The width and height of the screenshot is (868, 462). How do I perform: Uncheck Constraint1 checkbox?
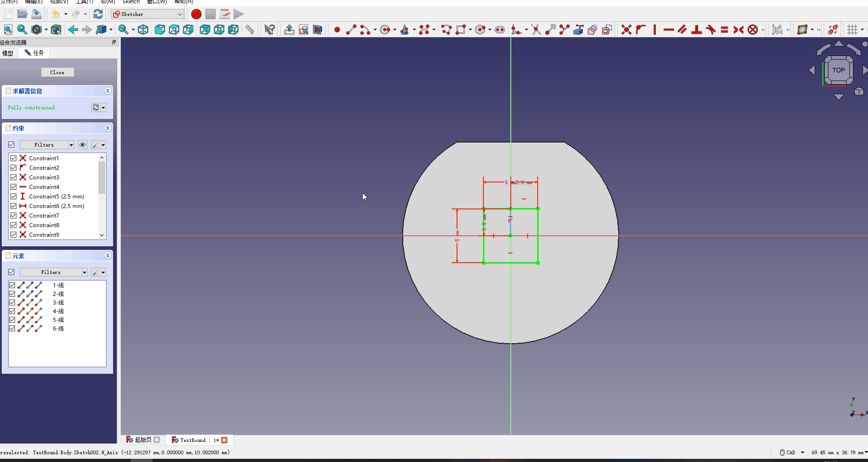point(14,158)
